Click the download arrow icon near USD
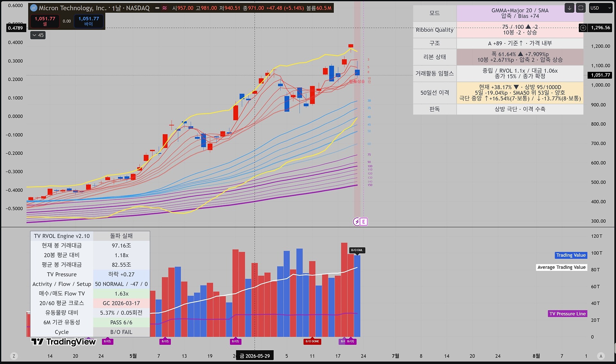The height and width of the screenshot is (364, 616). pyautogui.click(x=569, y=8)
